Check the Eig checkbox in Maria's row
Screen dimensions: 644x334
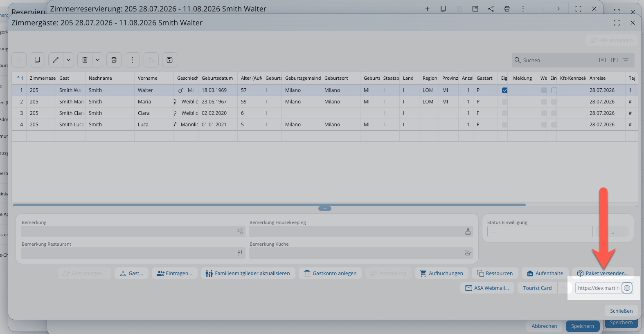[x=504, y=102]
